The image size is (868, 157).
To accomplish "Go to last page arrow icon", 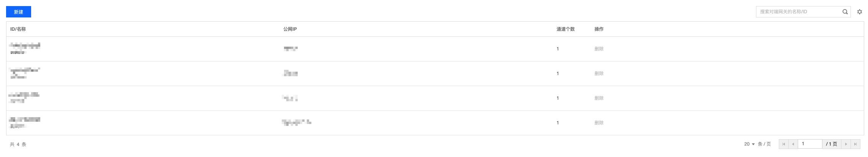I will click(x=855, y=144).
